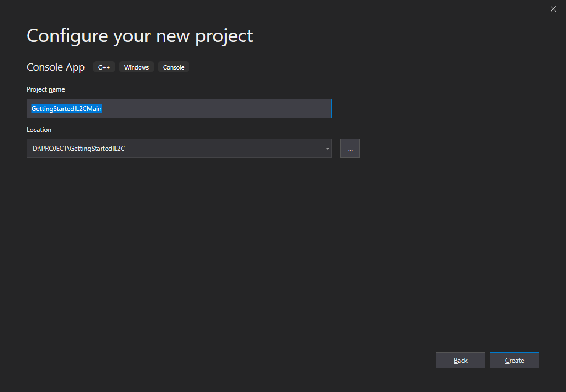This screenshot has width=566, height=392.
Task: Click the word Console in Console App title
Action: click(45, 67)
